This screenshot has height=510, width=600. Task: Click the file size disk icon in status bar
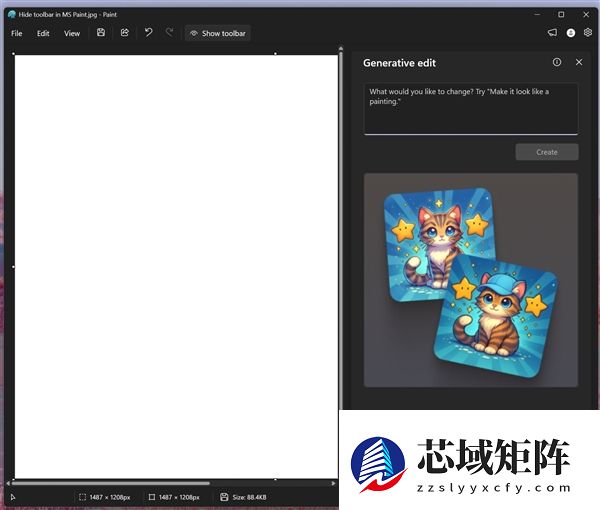click(224, 497)
